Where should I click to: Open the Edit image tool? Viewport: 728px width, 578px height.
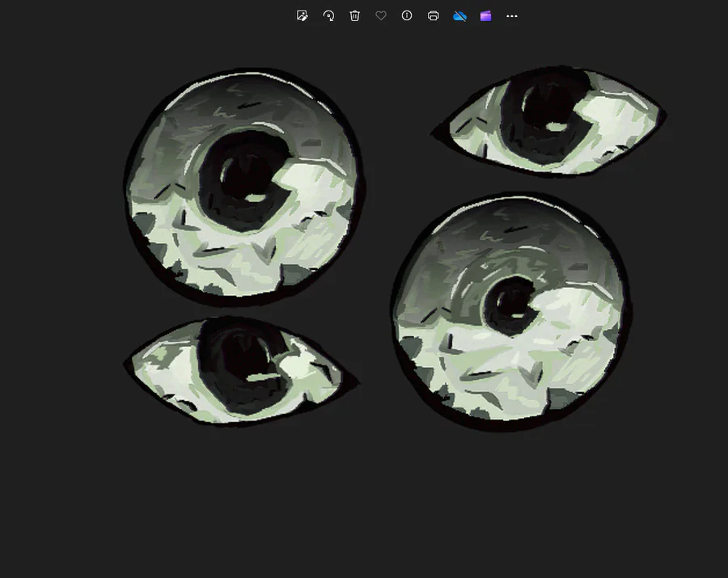pos(302,16)
